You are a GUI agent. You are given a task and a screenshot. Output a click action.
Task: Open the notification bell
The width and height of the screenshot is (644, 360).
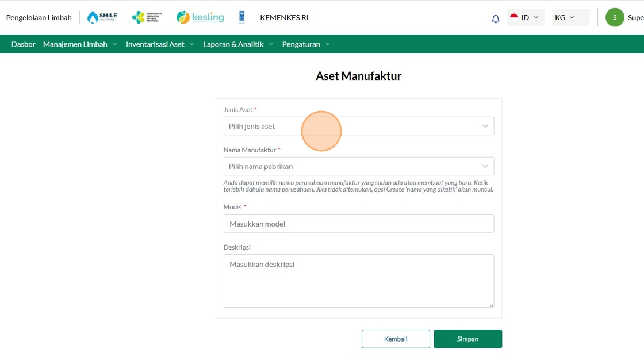tap(495, 18)
